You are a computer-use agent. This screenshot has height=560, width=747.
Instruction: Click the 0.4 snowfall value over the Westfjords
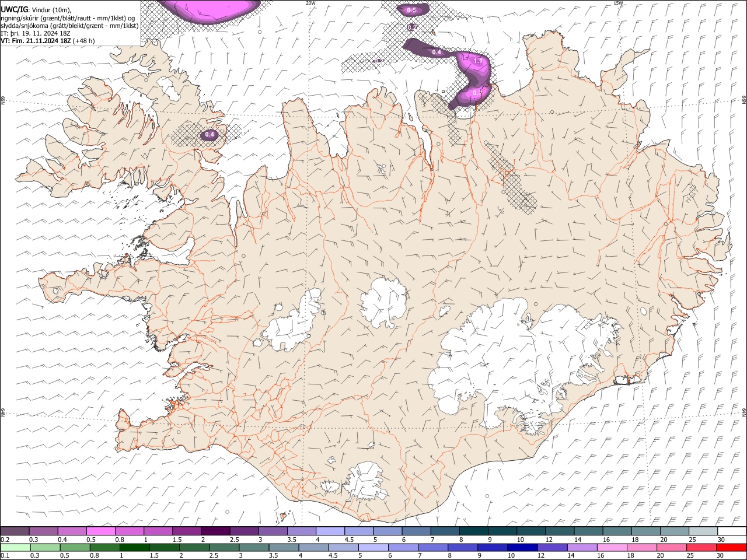[x=209, y=135]
